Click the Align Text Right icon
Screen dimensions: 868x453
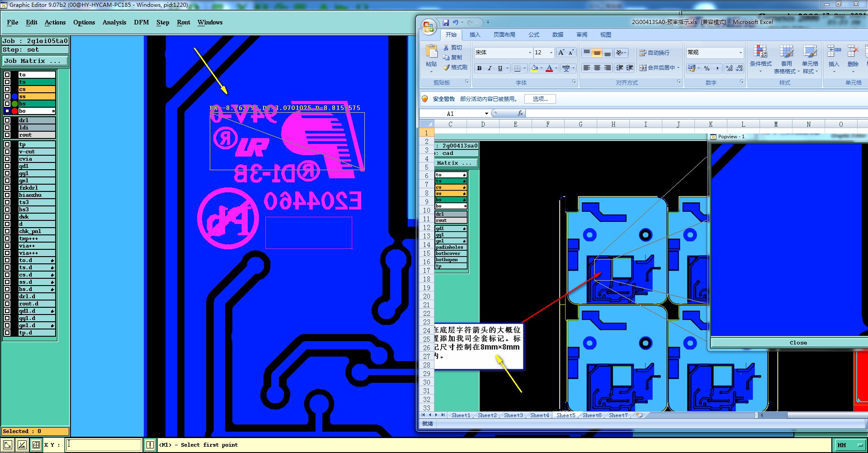pyautogui.click(x=608, y=68)
